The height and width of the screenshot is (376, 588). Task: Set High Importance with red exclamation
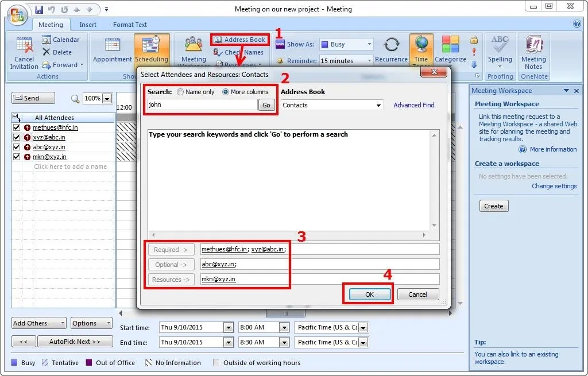click(x=474, y=52)
